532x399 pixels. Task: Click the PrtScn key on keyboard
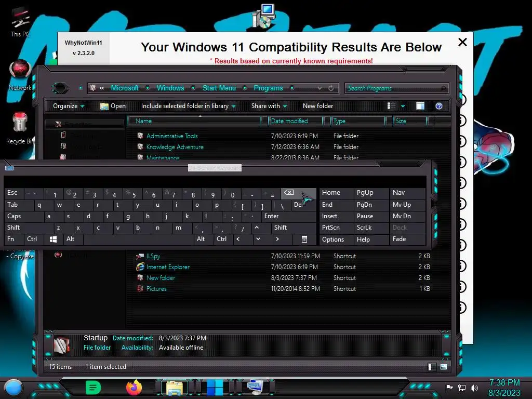(336, 228)
